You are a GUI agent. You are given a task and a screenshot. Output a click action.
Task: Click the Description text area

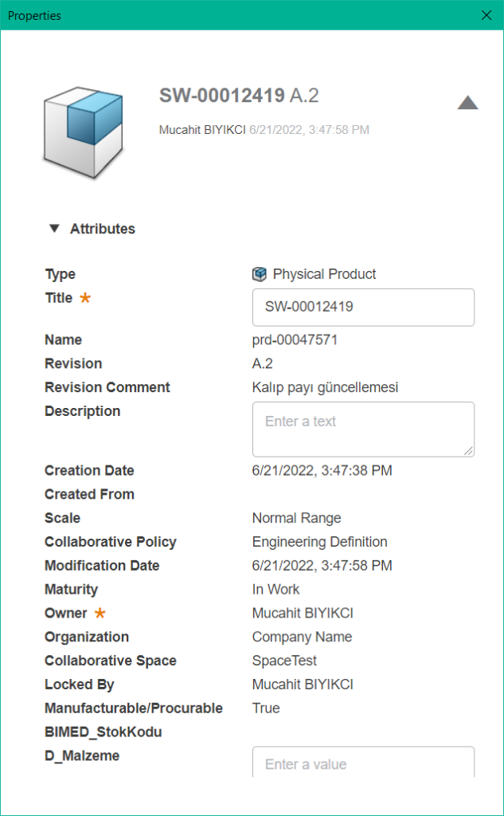363,430
